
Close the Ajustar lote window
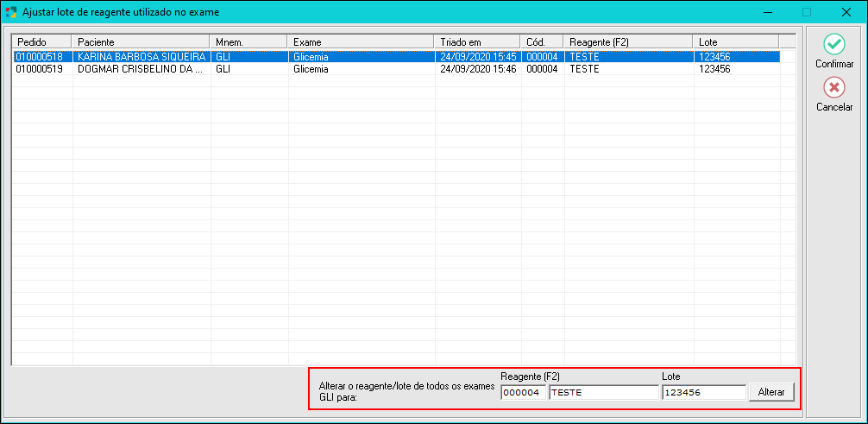(846, 11)
